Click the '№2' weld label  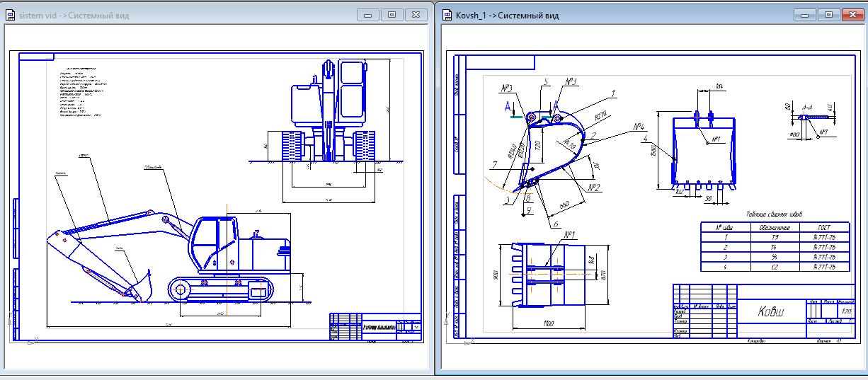pos(594,188)
